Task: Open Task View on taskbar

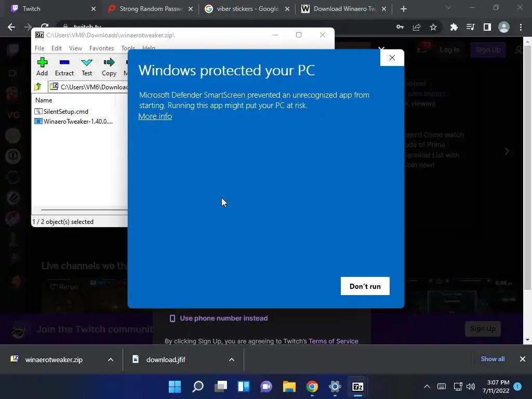Action: click(x=220, y=387)
